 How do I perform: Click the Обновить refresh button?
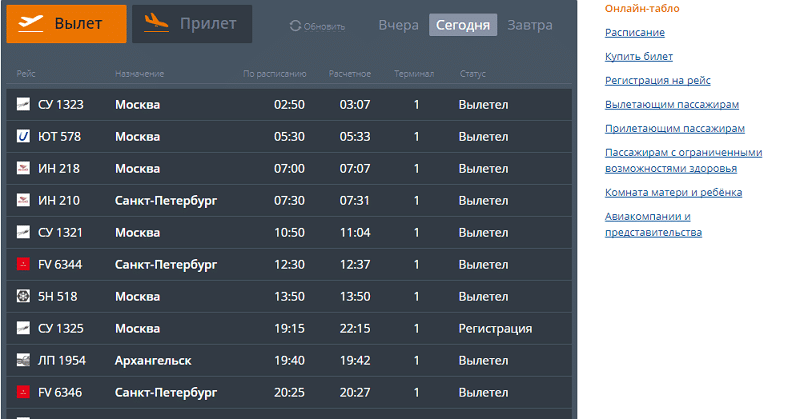pos(317,26)
